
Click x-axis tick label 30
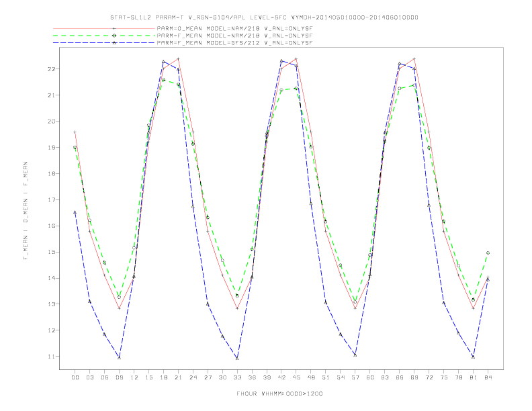coord(222,377)
